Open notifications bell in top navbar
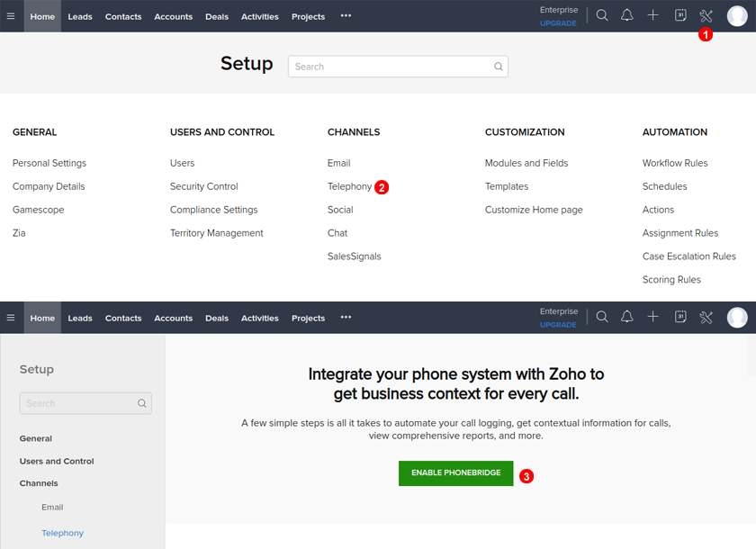Viewport: 756px width, 549px height. pyautogui.click(x=626, y=15)
